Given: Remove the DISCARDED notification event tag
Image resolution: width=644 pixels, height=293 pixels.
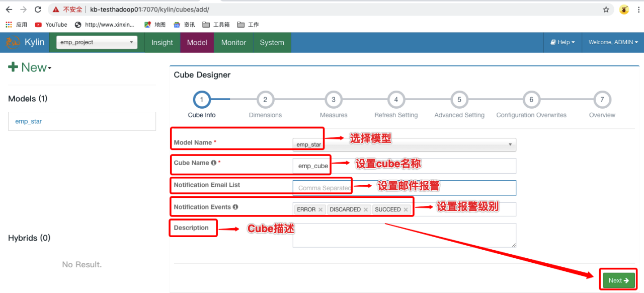Looking at the screenshot, I should (x=366, y=209).
